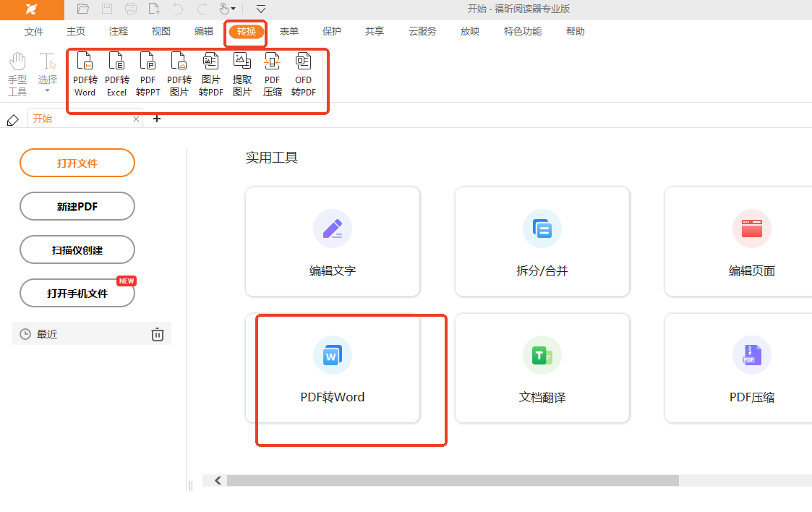Click the redo arrow icon

[202, 9]
